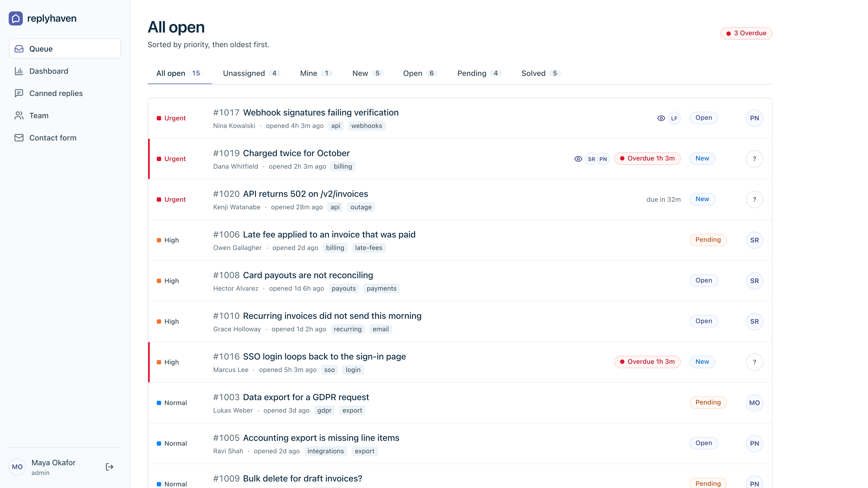Image resolution: width=868 pixels, height=488 pixels.
Task: Open Contact form envelope icon
Action: click(19, 138)
